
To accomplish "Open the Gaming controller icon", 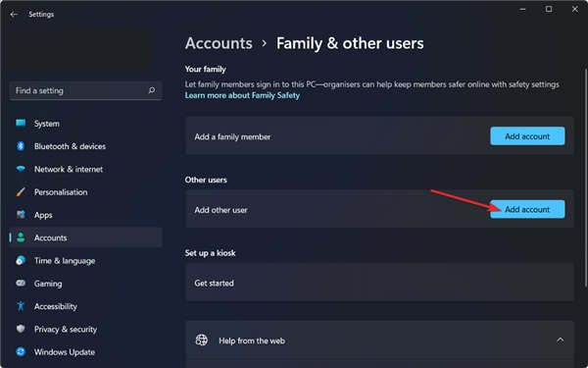I will point(21,284).
